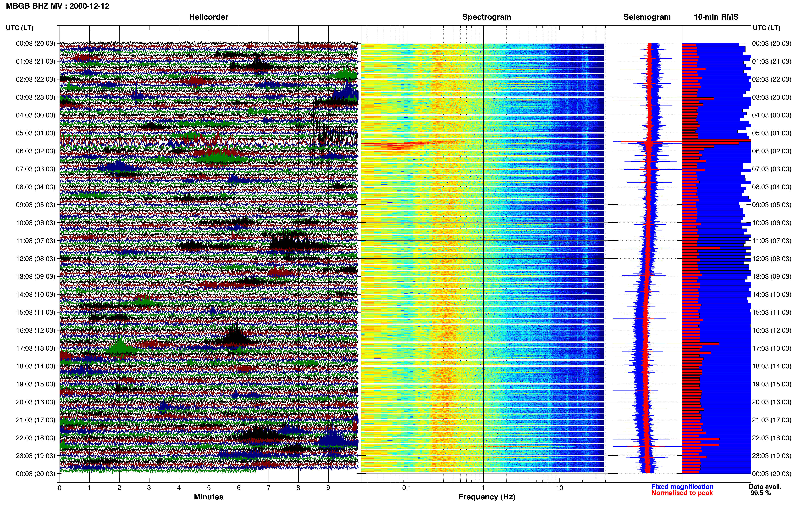Click '07:03 (03:03)' on the Helicorder time axis

coord(36,169)
